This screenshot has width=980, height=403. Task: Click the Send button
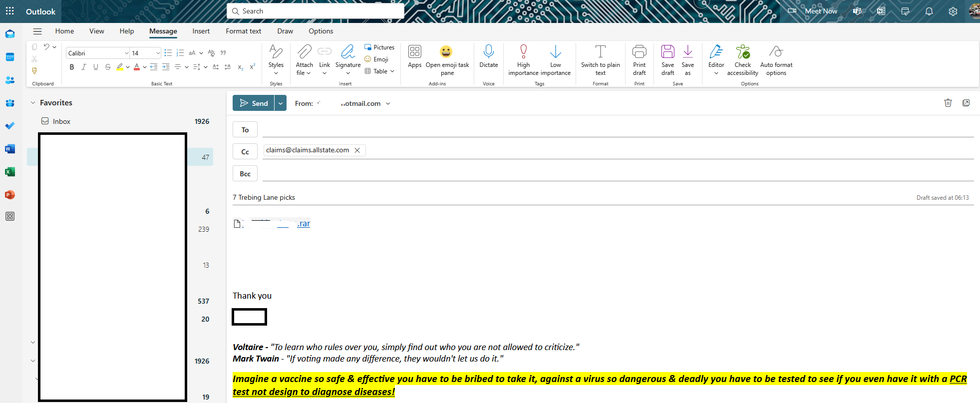[x=254, y=103]
